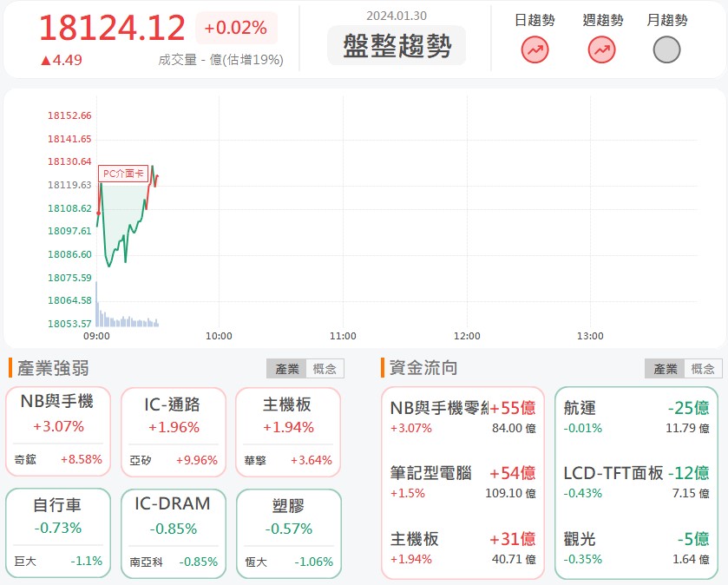728x585 pixels.
Task: Click the intraday index price line
Action: click(x=128, y=216)
